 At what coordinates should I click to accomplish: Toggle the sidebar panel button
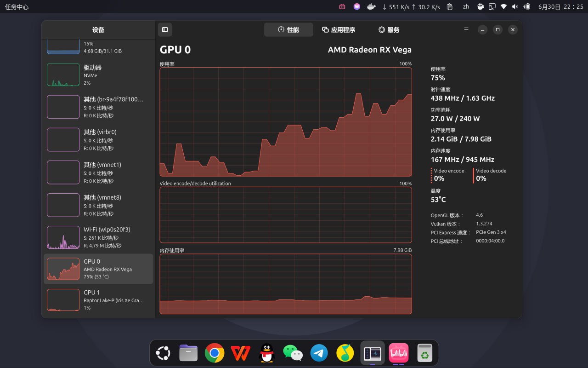pyautogui.click(x=165, y=29)
